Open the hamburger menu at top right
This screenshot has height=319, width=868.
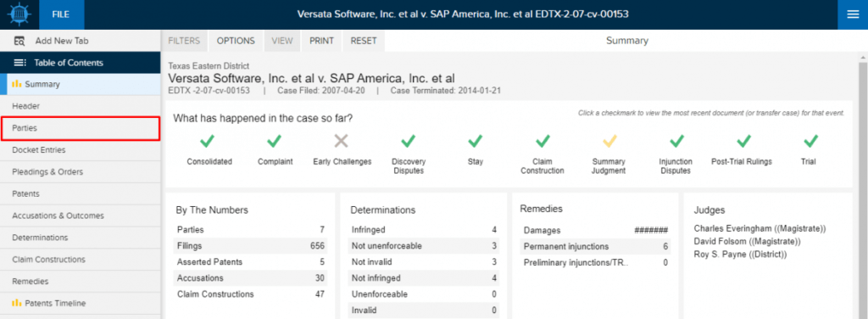click(853, 14)
